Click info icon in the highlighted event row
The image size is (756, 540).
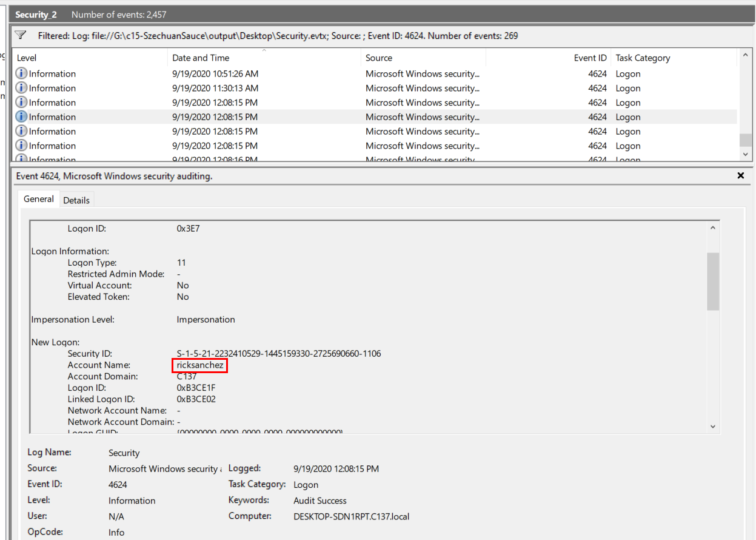pyautogui.click(x=21, y=116)
